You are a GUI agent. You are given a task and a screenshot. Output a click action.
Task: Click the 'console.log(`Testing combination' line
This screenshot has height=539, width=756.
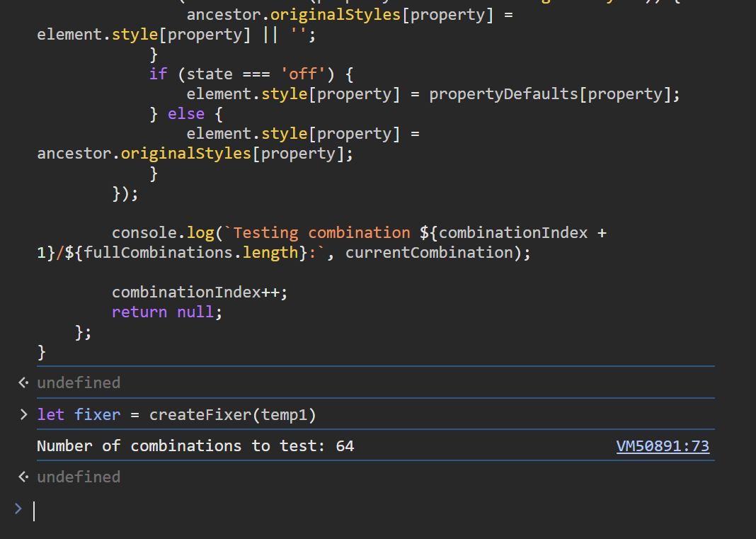(x=359, y=233)
